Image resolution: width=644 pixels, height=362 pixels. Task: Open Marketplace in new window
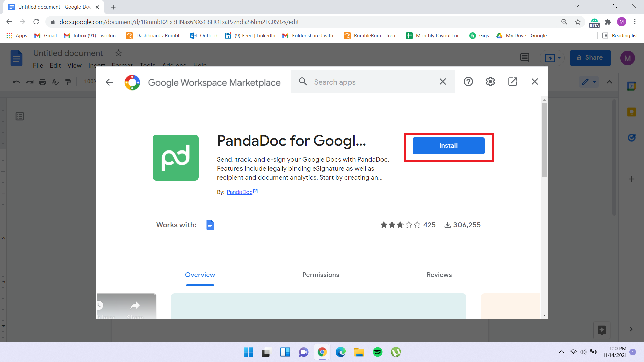[x=513, y=82]
